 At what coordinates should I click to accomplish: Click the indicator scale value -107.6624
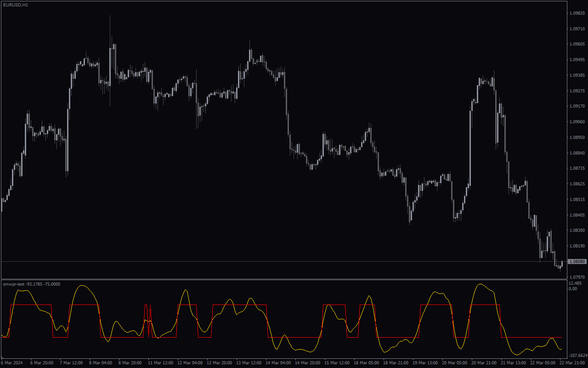(x=577, y=356)
